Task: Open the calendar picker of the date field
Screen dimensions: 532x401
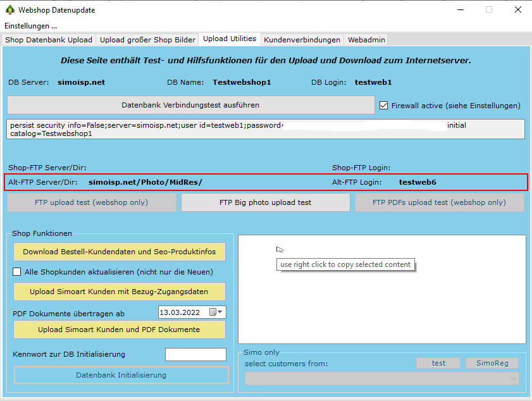Action: 213,312
